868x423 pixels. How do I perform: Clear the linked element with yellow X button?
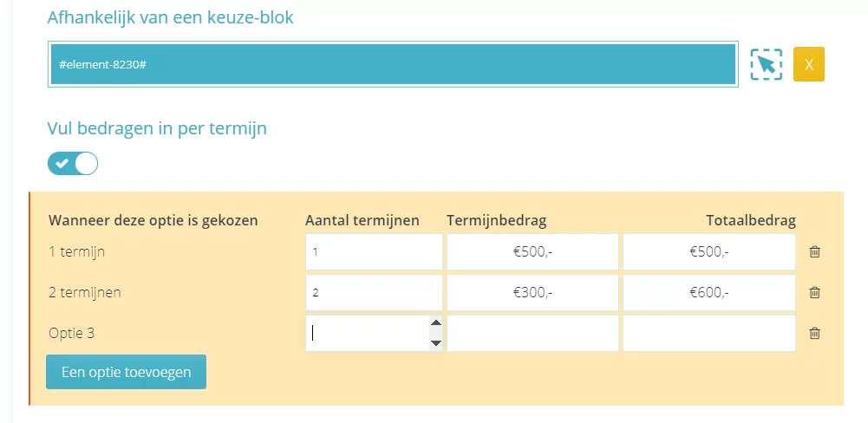[809, 64]
